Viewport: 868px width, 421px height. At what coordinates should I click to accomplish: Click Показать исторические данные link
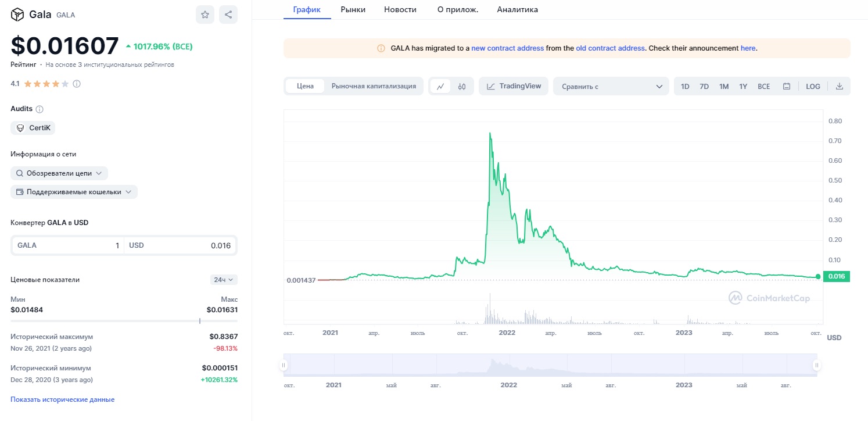click(63, 399)
